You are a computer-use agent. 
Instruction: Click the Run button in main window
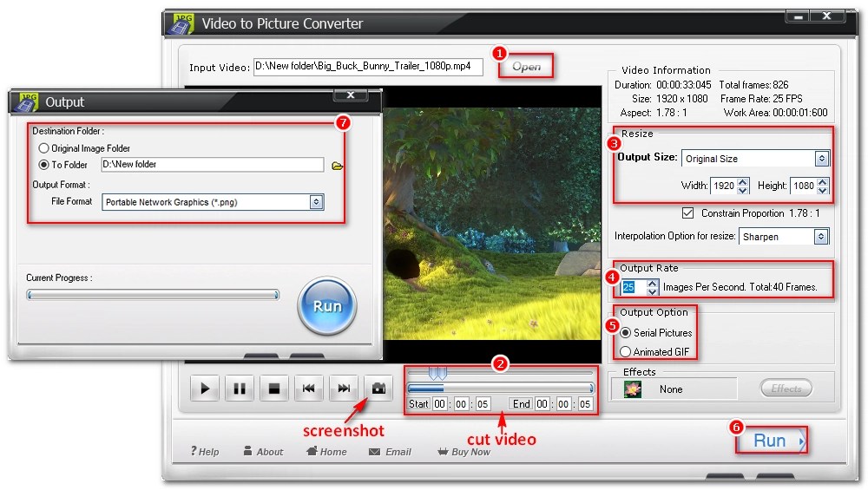click(x=772, y=441)
